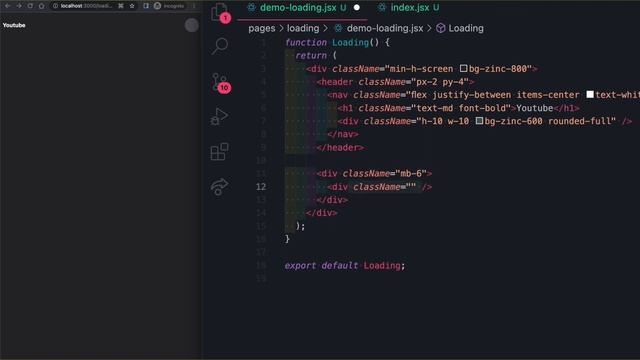Viewport: 640px width, 360px height.
Task: Click the round avatar placeholder on page
Action: tap(191, 25)
